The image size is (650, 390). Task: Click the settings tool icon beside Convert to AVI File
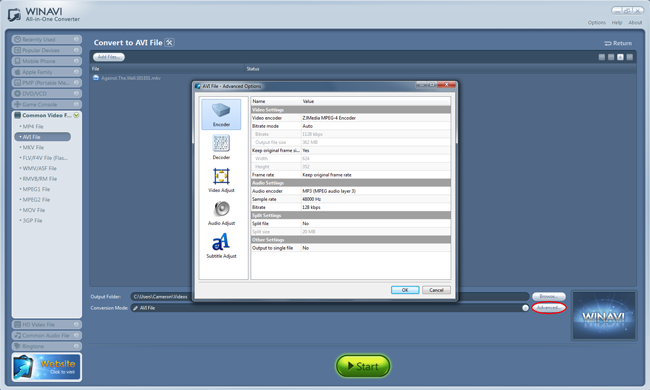point(170,42)
